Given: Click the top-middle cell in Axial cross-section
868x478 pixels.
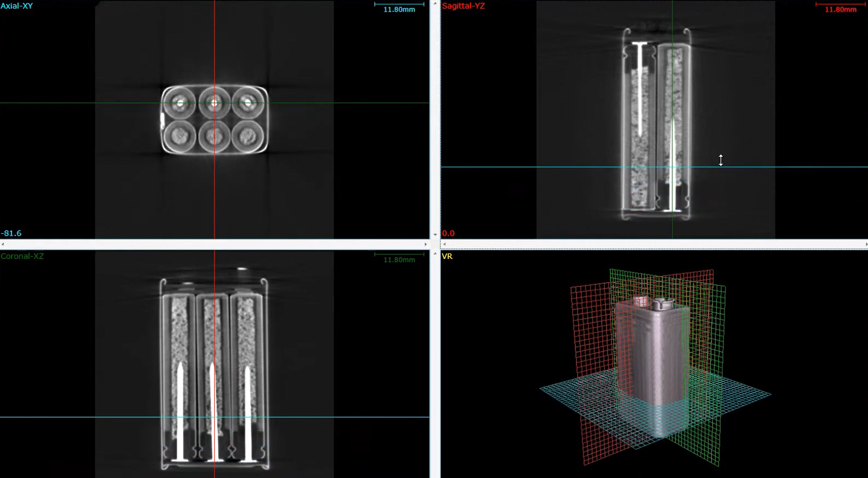Looking at the screenshot, I should (x=214, y=103).
